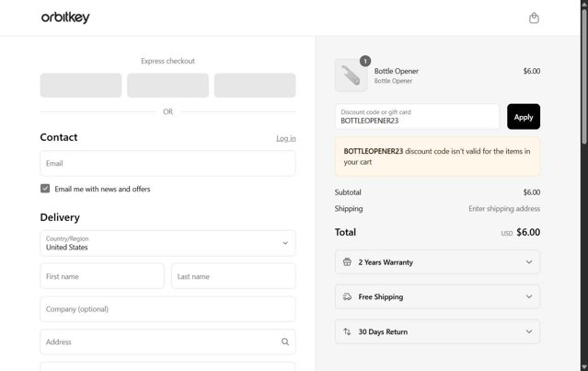Click the Contact heading
The height and width of the screenshot is (371, 588).
(59, 137)
